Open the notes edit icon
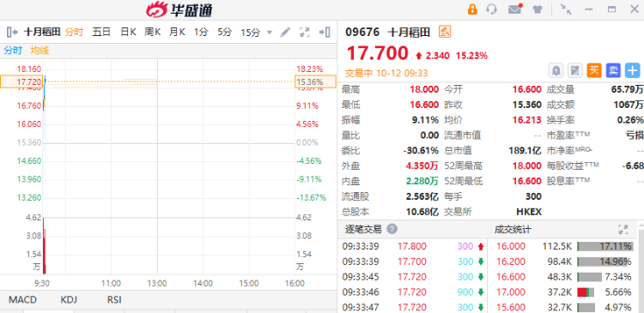 (575, 70)
